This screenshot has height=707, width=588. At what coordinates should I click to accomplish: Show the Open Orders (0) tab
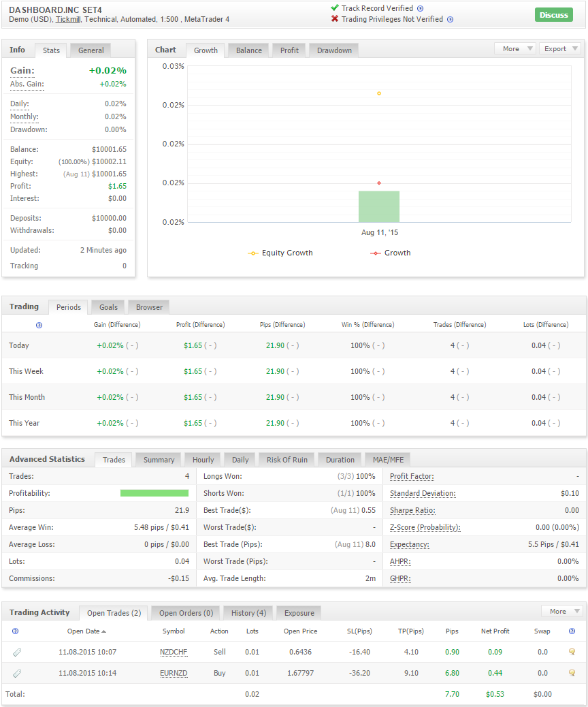(x=186, y=613)
